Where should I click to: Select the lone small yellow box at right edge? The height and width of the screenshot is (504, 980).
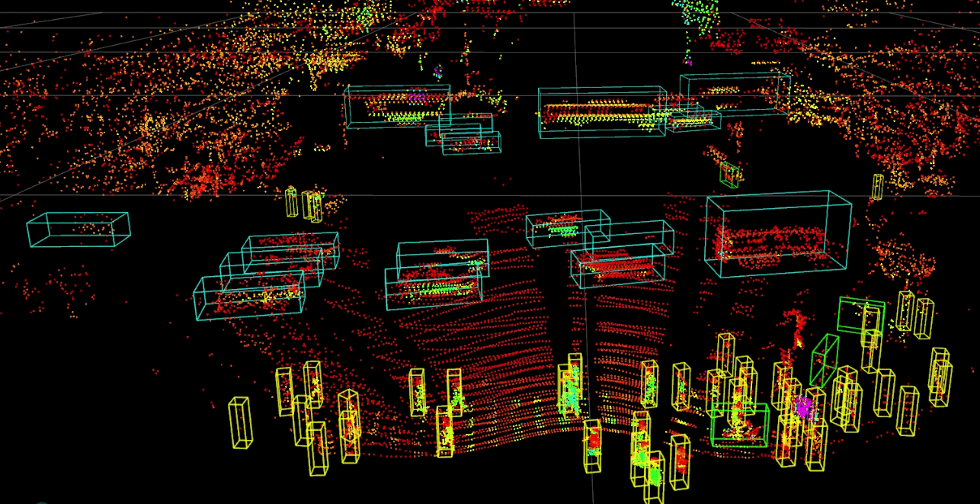click(878, 186)
